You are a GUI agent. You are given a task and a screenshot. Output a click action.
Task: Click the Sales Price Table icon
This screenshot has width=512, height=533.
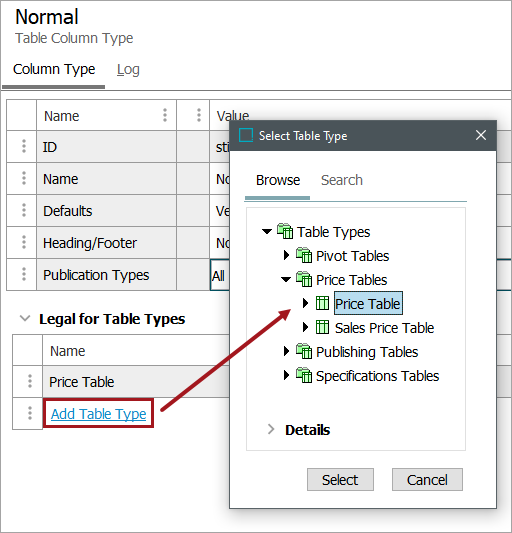coord(322,327)
